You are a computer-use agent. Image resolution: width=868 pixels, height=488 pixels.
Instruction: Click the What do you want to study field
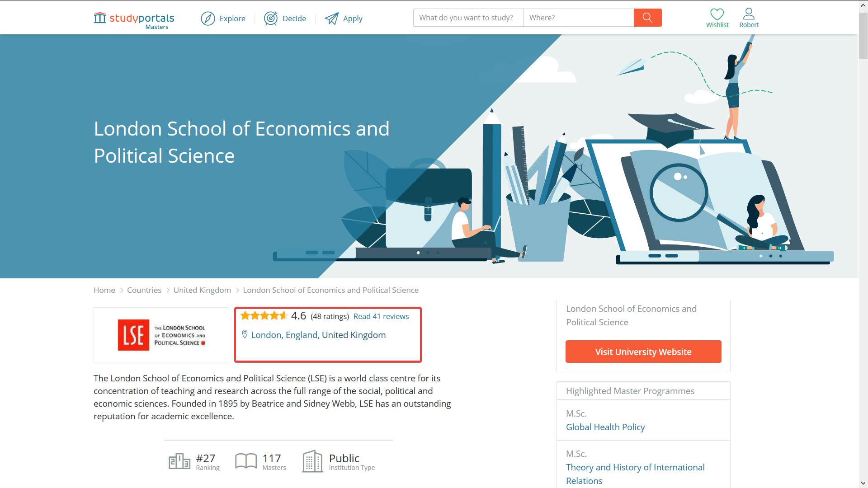468,17
